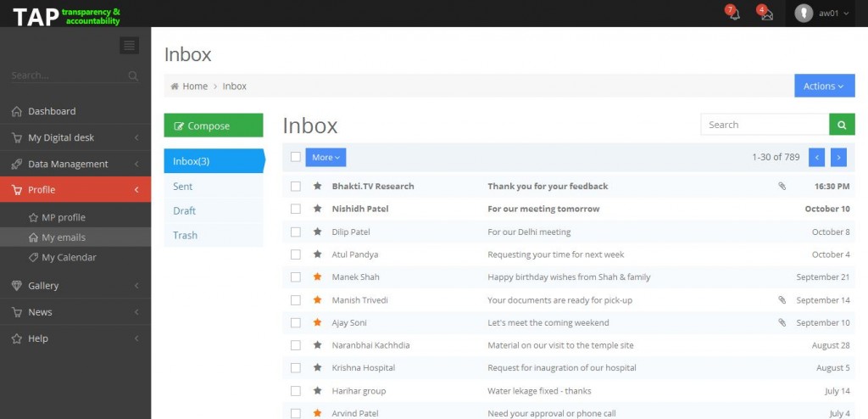This screenshot has height=419, width=868.
Task: Unstar the Manek Shah email
Action: click(x=317, y=277)
